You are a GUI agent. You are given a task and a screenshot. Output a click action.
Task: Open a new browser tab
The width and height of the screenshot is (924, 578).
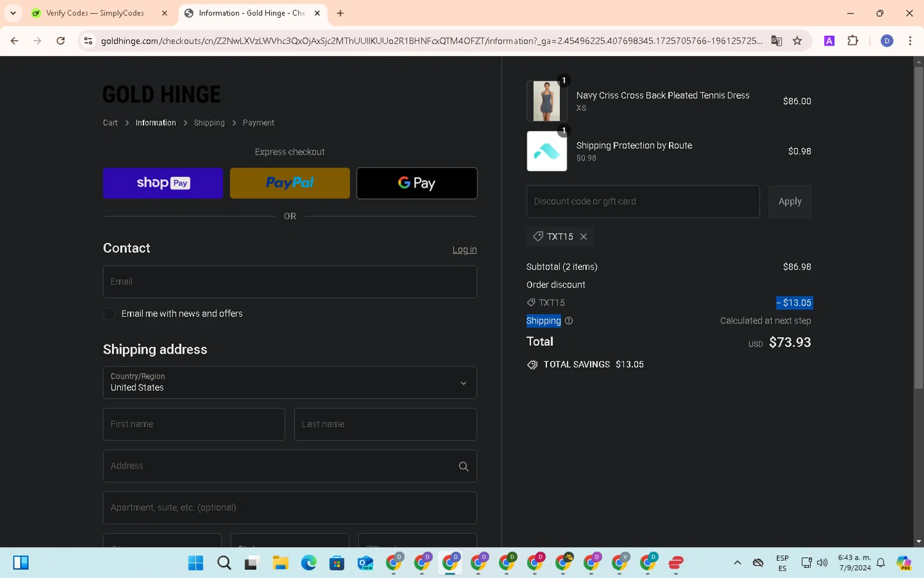coord(340,13)
